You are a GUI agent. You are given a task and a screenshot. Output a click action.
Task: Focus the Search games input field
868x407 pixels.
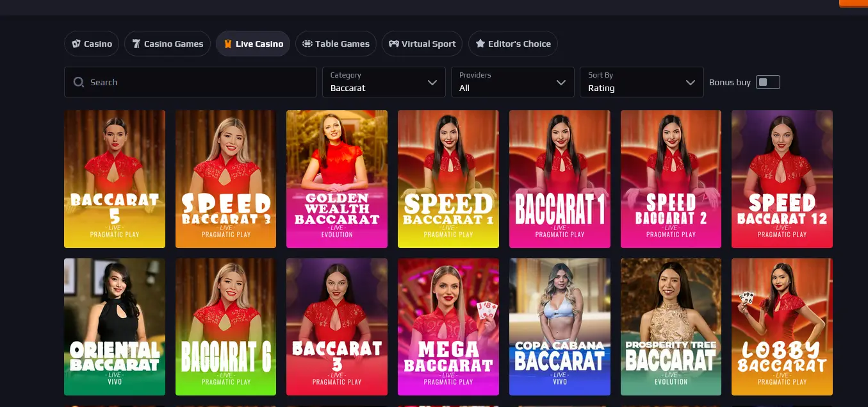click(x=190, y=82)
